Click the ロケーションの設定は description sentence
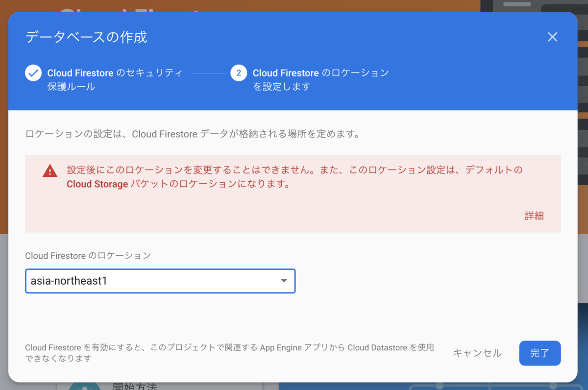Image resolution: width=588 pixels, height=390 pixels. pyautogui.click(x=193, y=134)
